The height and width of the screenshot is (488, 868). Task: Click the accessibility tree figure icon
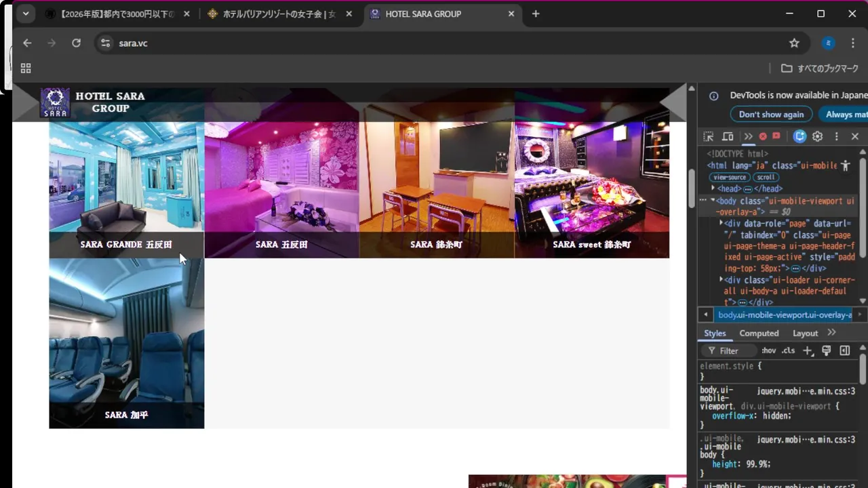(x=845, y=165)
